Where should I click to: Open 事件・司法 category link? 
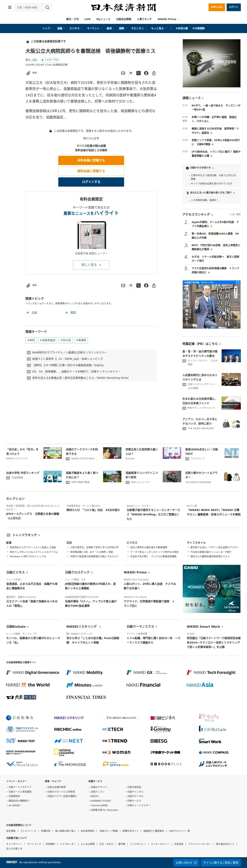click(x=31, y=60)
